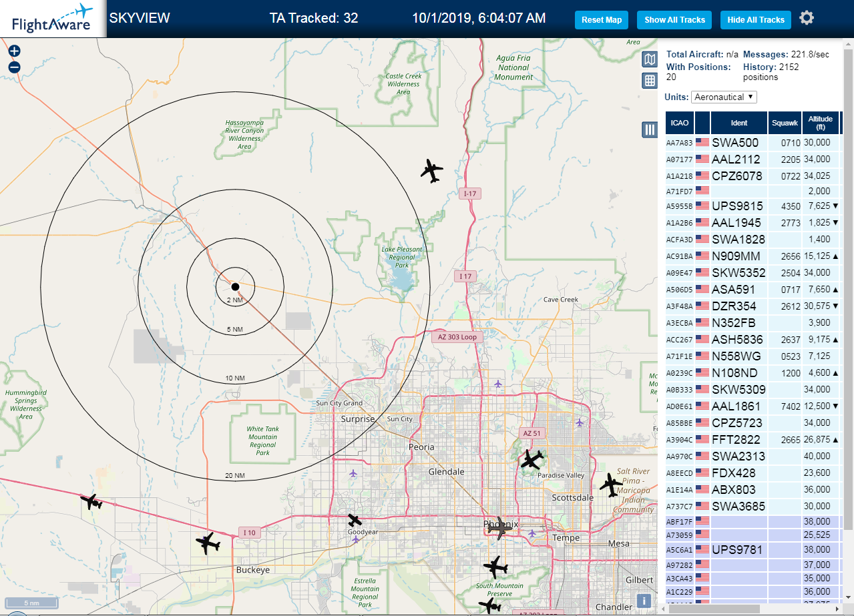This screenshot has width=854, height=616.
Task: Click Hide All Tracks button
Action: [756, 20]
